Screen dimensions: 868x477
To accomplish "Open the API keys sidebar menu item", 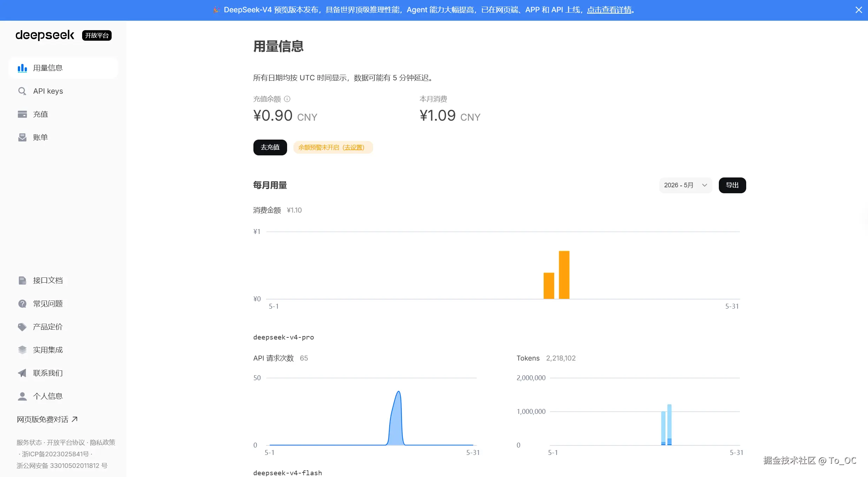I will point(63,91).
